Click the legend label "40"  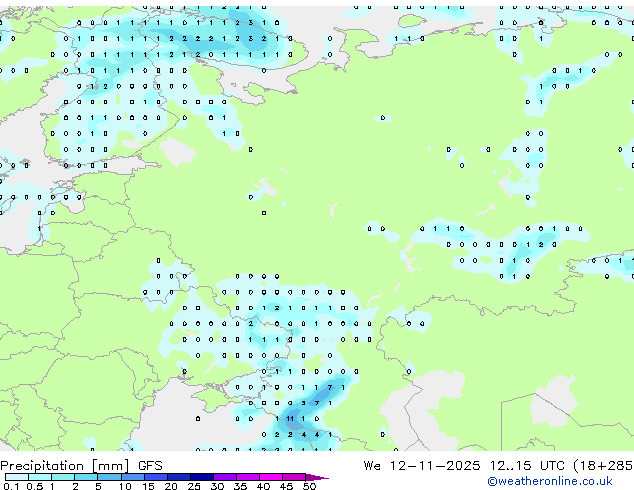point(263,486)
